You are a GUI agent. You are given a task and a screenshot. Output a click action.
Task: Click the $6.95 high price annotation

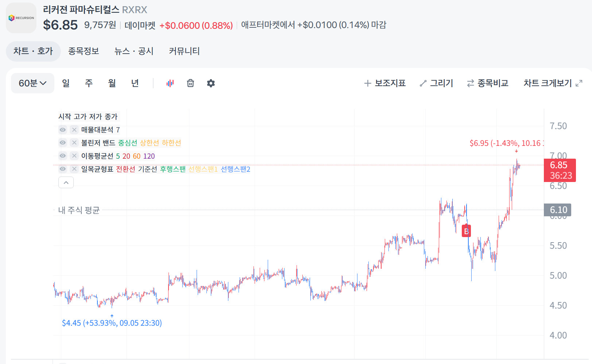506,143
